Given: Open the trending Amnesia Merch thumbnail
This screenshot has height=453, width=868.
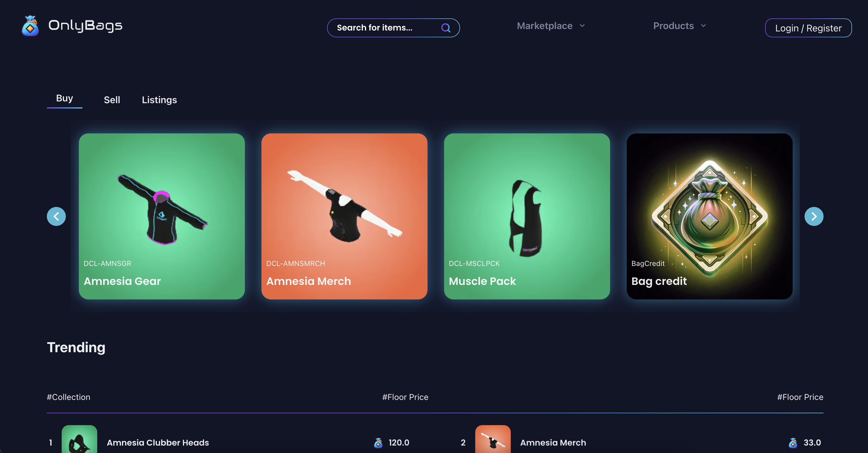Looking at the screenshot, I should coord(493,439).
